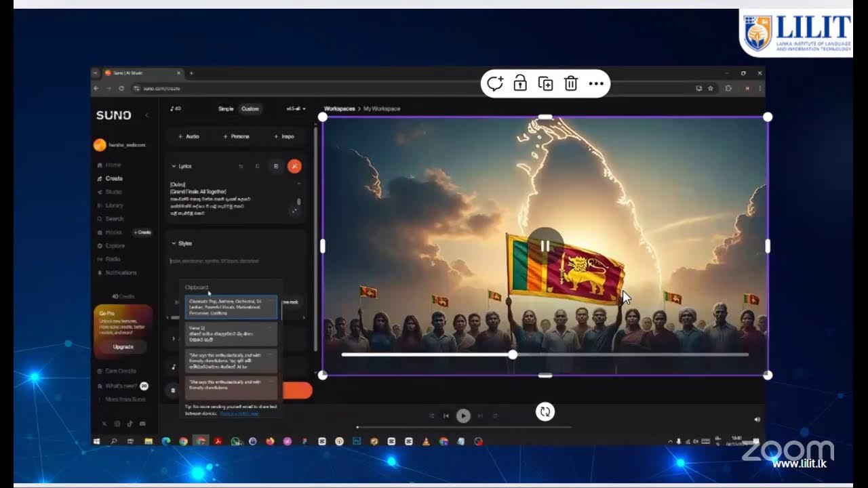
Task: Click the user profile avatar
Action: [x=100, y=145]
